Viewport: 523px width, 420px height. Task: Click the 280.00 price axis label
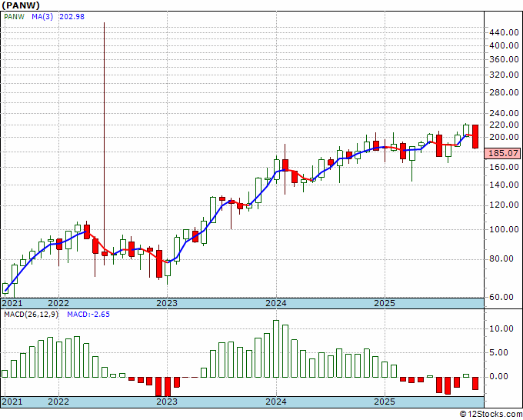point(504,93)
